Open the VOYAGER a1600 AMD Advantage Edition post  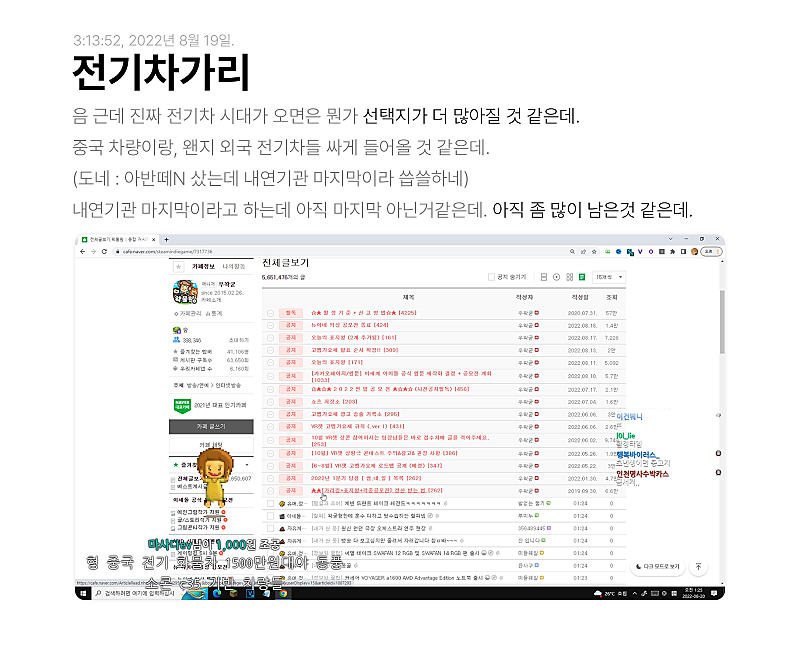(x=397, y=578)
